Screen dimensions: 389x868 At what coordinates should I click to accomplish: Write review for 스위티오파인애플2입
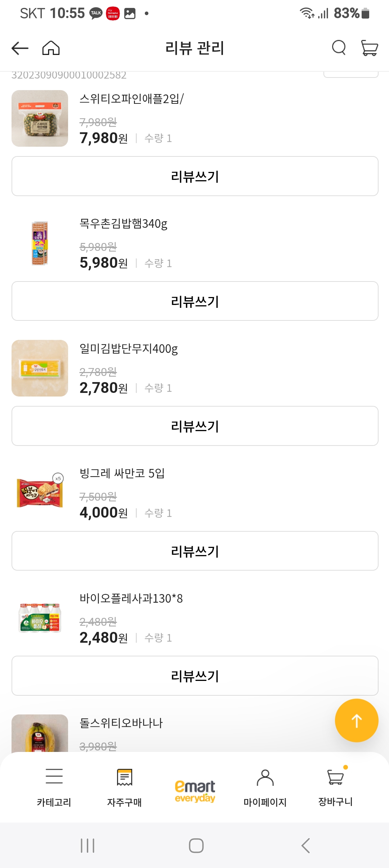pyautogui.click(x=195, y=176)
